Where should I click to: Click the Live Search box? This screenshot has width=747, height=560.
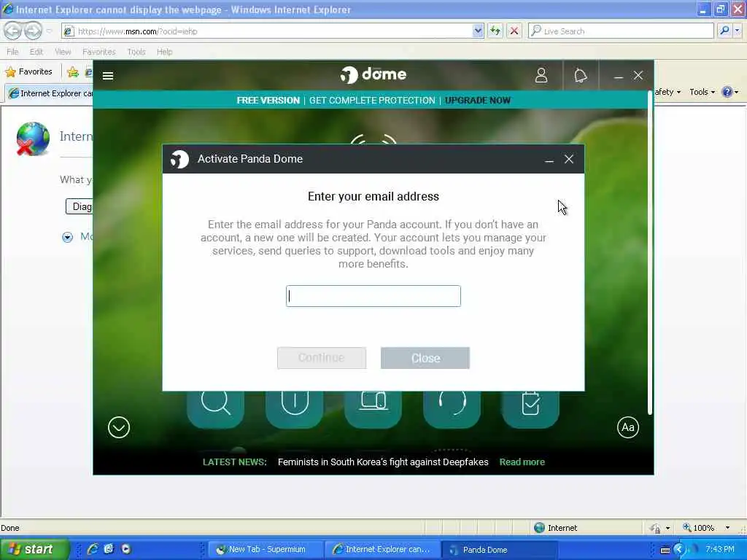tap(622, 31)
